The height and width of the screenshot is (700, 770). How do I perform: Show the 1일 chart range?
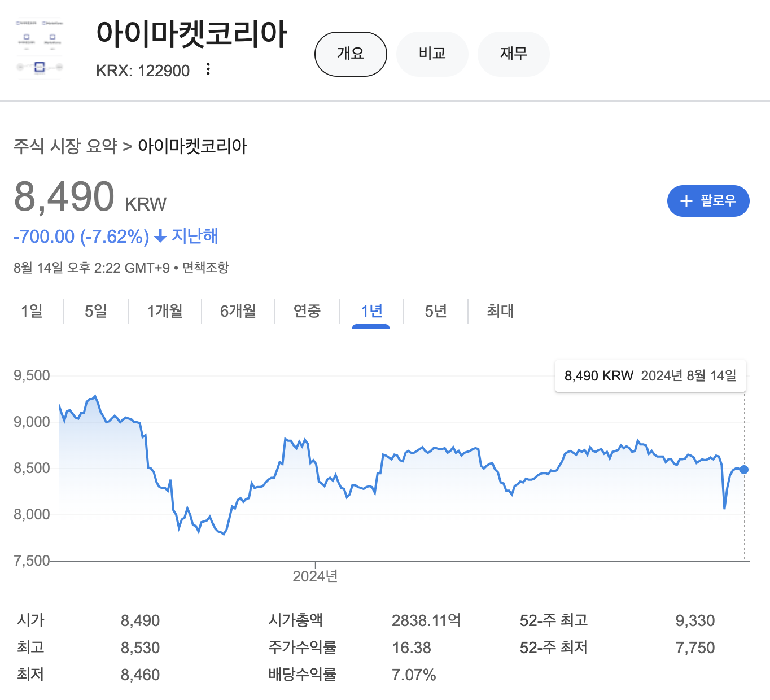click(x=32, y=311)
